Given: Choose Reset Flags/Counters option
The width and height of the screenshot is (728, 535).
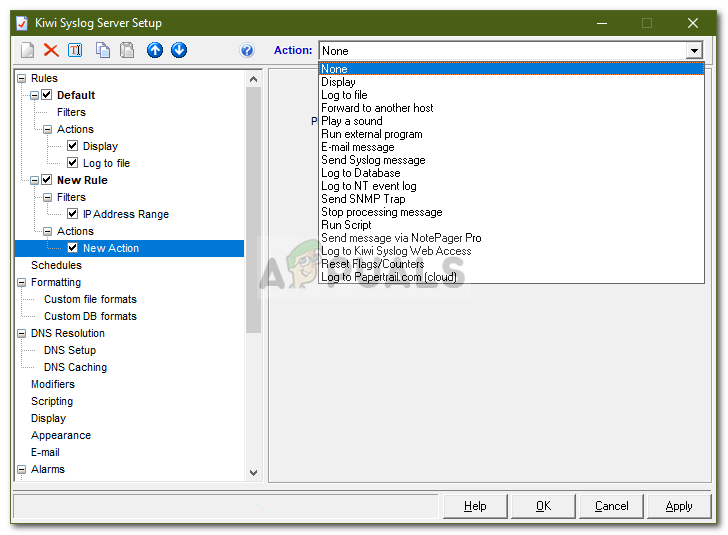Looking at the screenshot, I should click(511, 264).
